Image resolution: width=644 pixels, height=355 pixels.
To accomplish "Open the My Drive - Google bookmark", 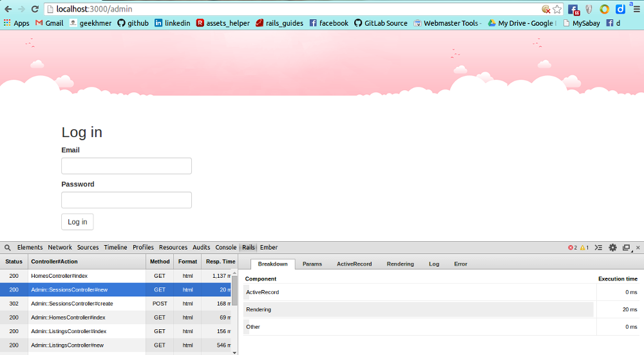I will pyautogui.click(x=522, y=23).
